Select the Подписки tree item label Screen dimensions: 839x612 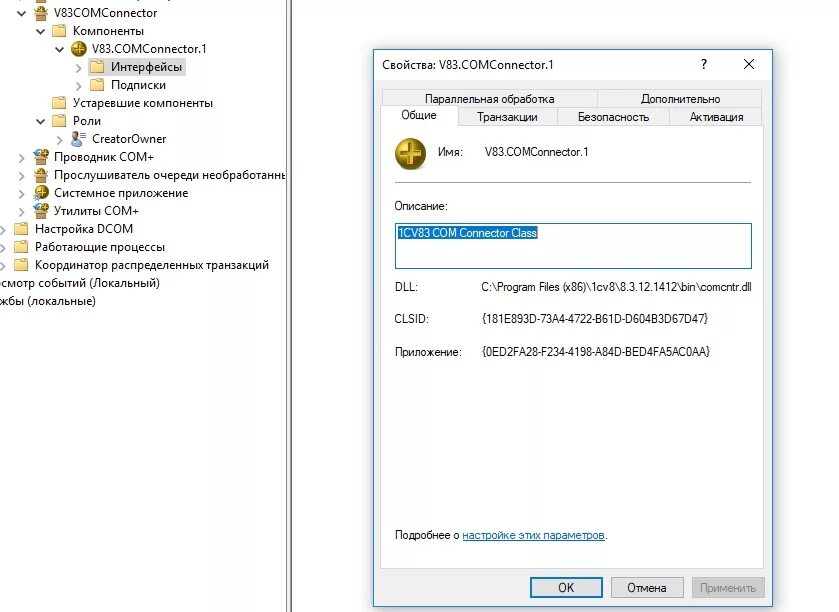point(138,85)
